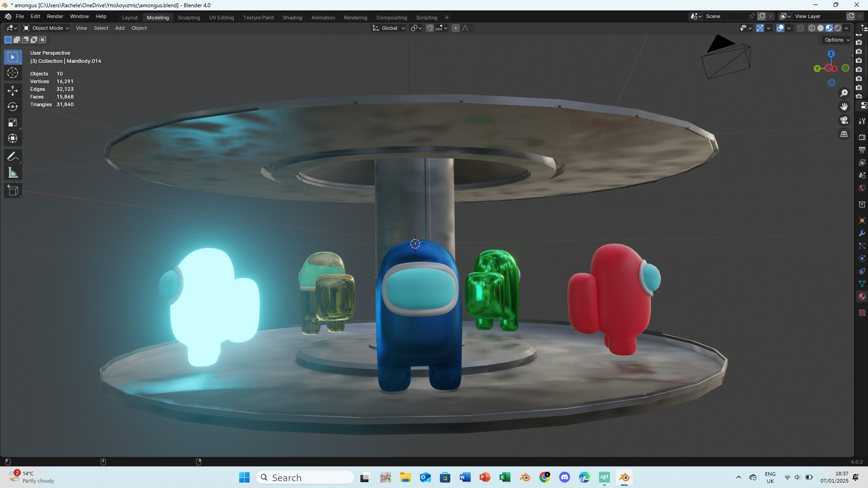
Task: Open the viewport shading options dropdown
Action: (846, 28)
